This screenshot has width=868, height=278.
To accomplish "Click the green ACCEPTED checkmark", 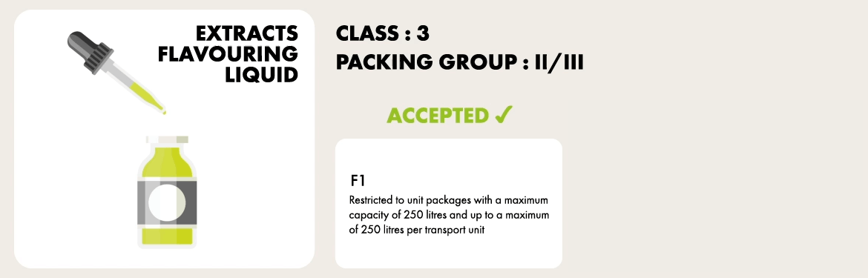I will point(504,115).
